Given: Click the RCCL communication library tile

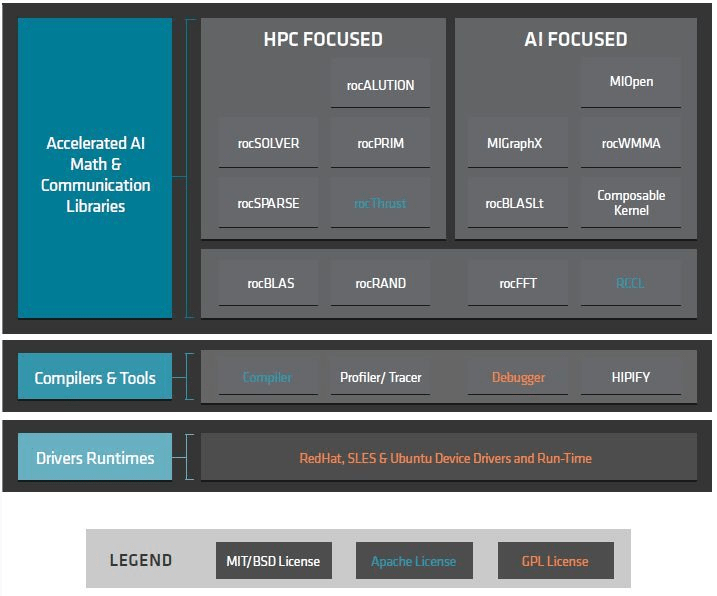Looking at the screenshot, I should tap(631, 283).
